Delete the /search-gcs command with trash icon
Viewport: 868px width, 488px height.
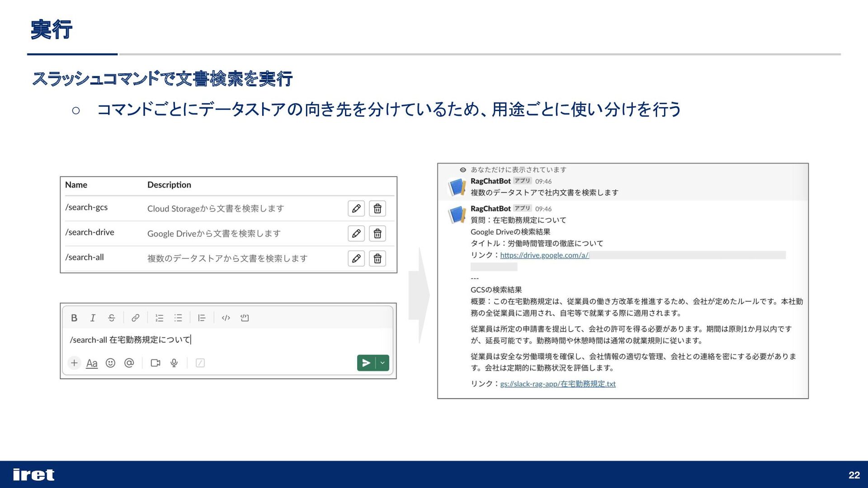[377, 208]
